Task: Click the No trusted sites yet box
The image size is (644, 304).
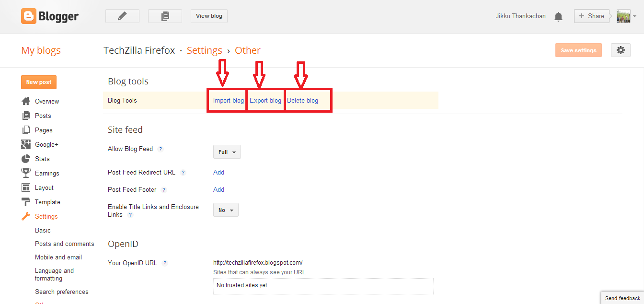Action: pos(323,286)
